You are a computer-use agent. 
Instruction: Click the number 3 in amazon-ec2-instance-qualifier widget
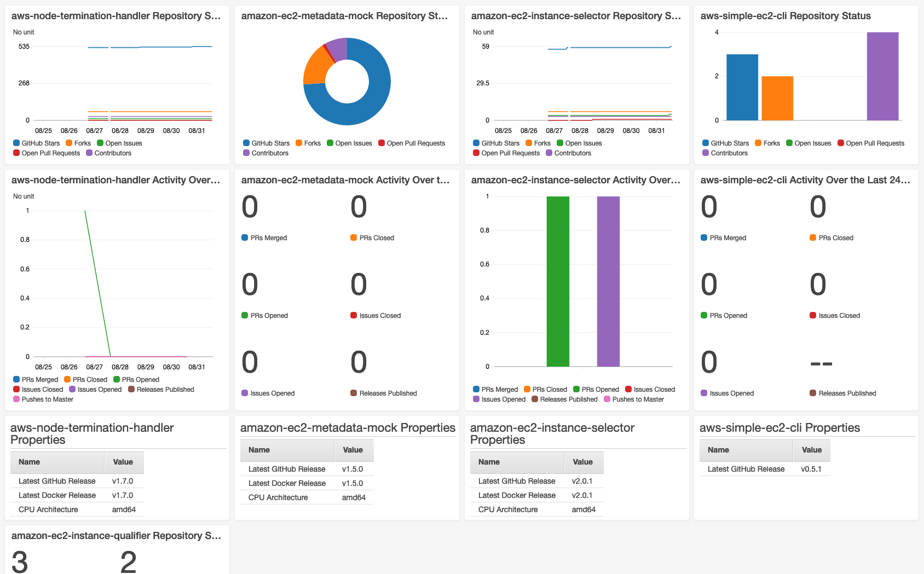point(20,562)
